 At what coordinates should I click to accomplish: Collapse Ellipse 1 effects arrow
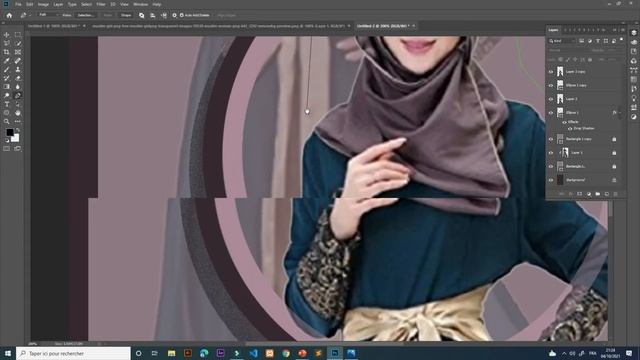pyautogui.click(x=620, y=112)
